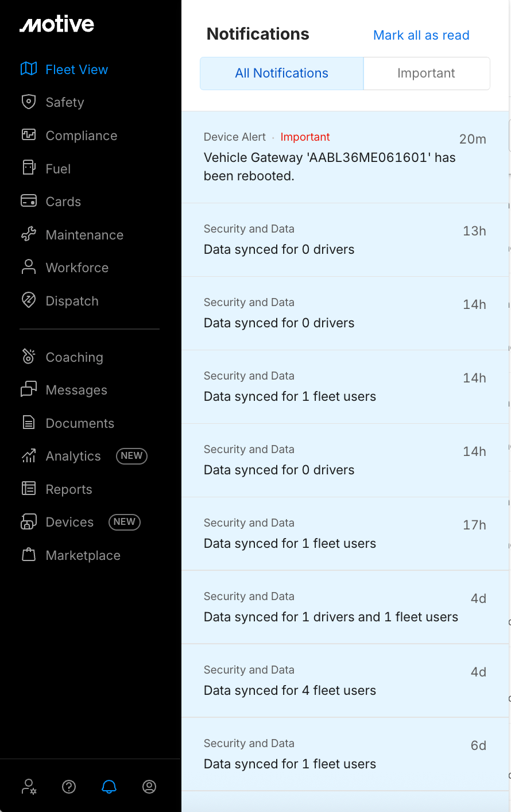Click the Motive logo
The image size is (511, 812).
tap(57, 24)
